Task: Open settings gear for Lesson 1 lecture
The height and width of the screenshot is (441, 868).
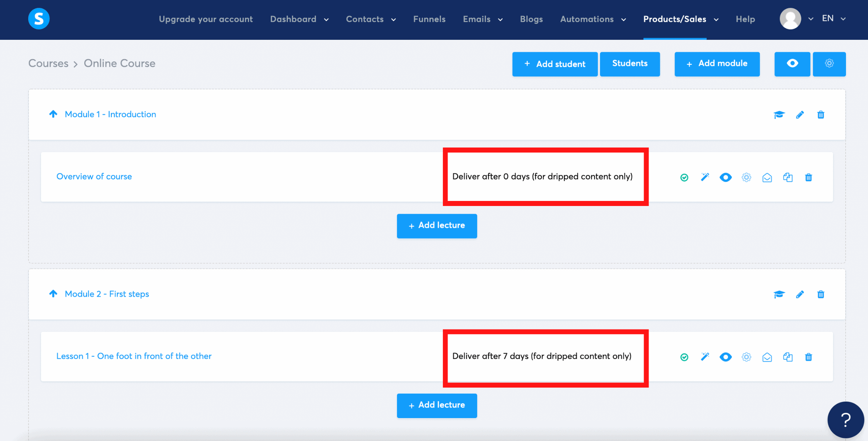Action: (x=746, y=357)
